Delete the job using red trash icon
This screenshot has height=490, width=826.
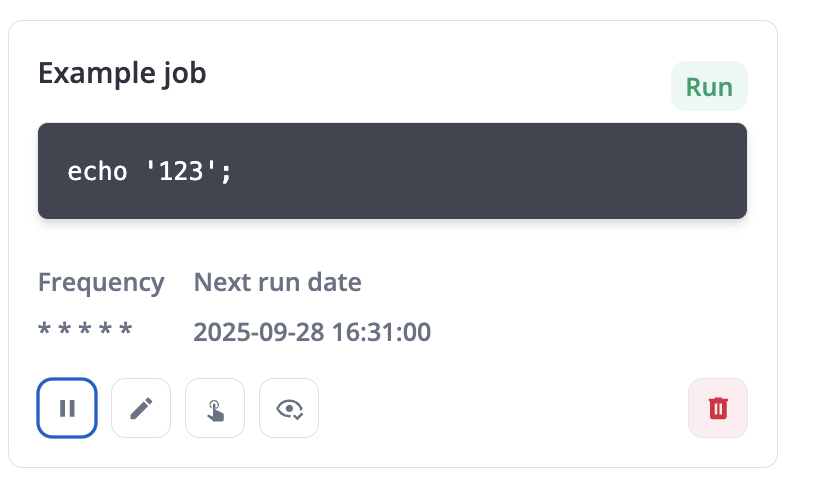[x=718, y=408]
